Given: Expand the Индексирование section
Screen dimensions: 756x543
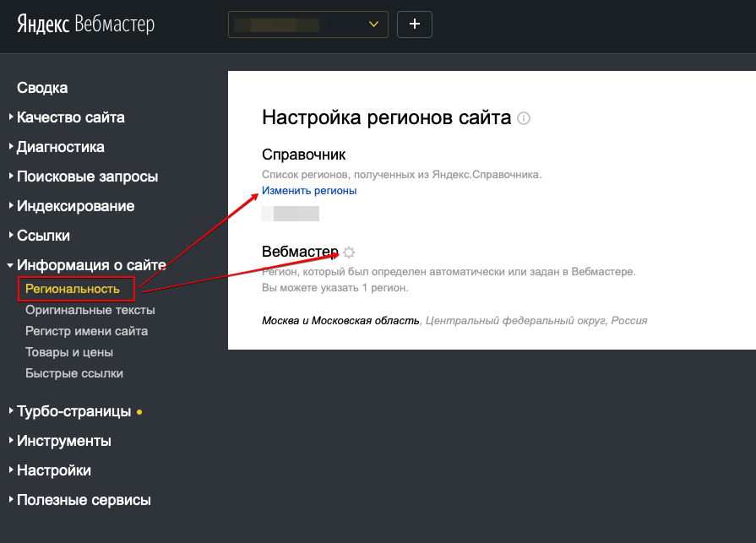Looking at the screenshot, I should tap(74, 205).
